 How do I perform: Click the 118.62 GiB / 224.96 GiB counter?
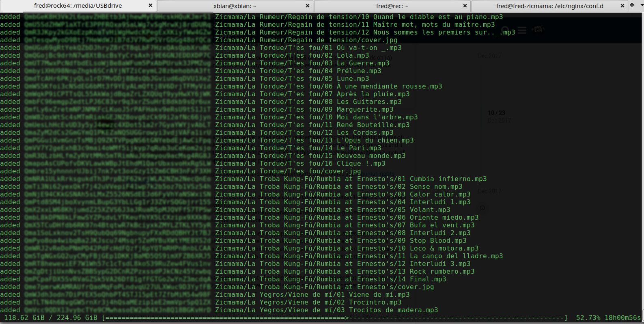pyautogui.click(x=51, y=318)
